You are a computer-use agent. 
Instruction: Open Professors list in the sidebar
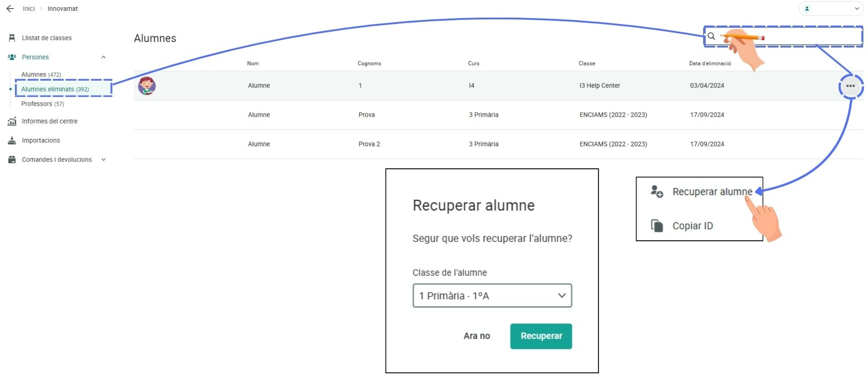42,104
